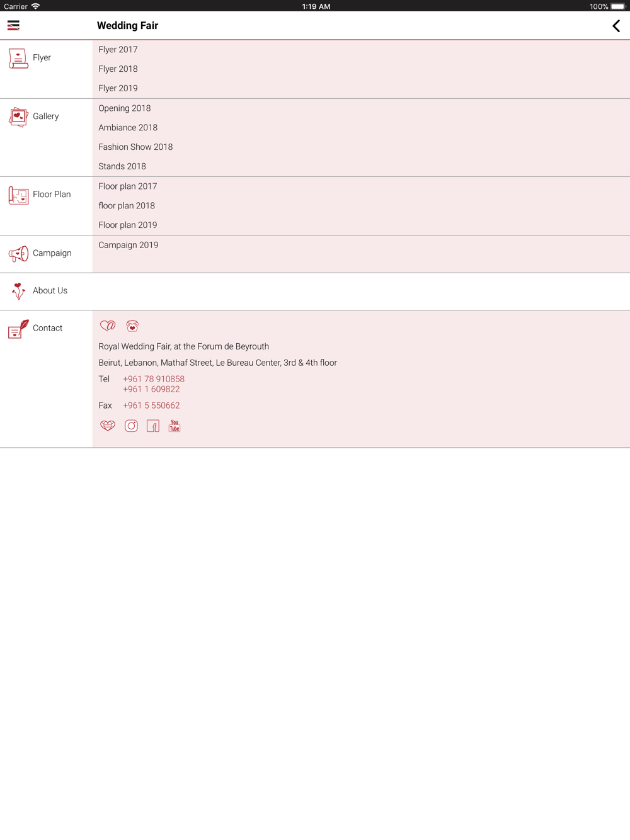Viewport: 630px width, 840px height.
Task: Open the Instagram icon
Action: [x=131, y=426]
